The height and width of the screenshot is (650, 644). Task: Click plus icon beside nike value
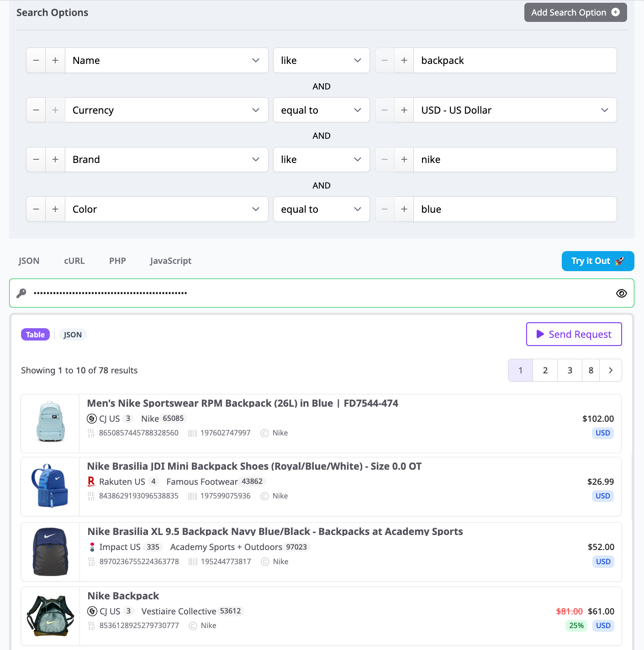[x=404, y=159]
